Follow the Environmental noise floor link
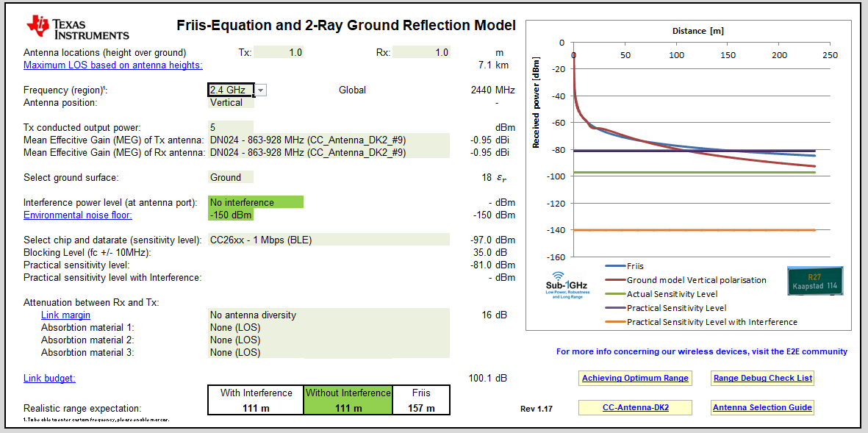The width and height of the screenshot is (868, 433). point(77,215)
